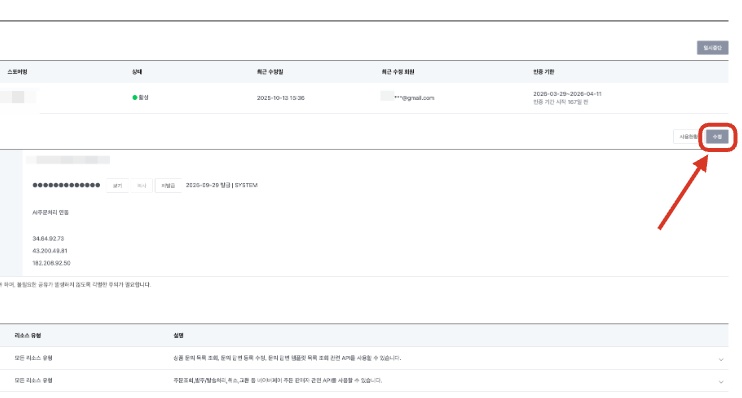The height and width of the screenshot is (398, 742).
Task: Click the 수정 (edit) button
Action: tap(717, 137)
